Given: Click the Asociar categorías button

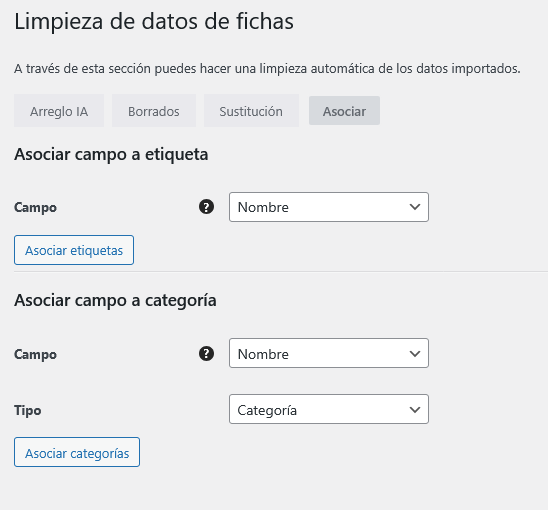Looking at the screenshot, I should click(x=77, y=452).
